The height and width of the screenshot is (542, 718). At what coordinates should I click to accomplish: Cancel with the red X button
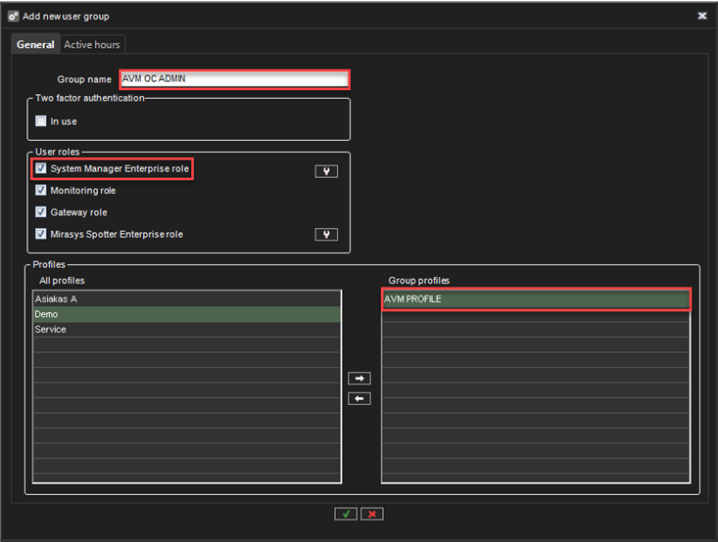(371, 513)
